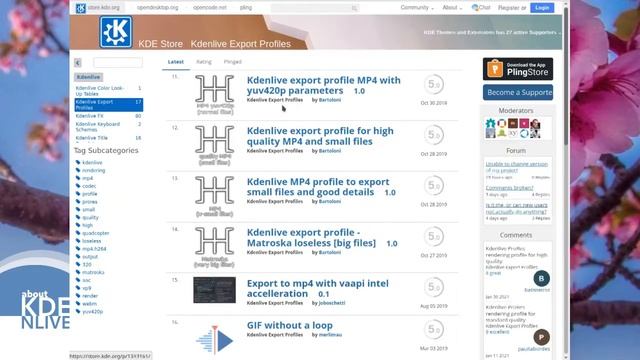Open the pling top link
The width and height of the screenshot is (640, 360).
(x=246, y=8)
